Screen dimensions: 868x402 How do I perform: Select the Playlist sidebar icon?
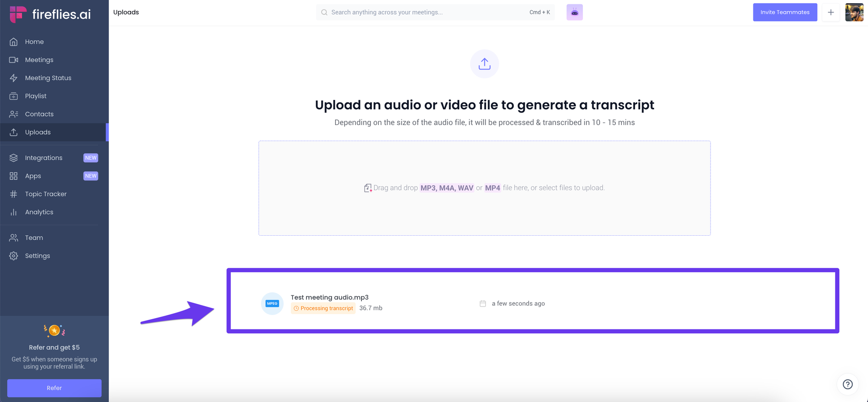[13, 96]
